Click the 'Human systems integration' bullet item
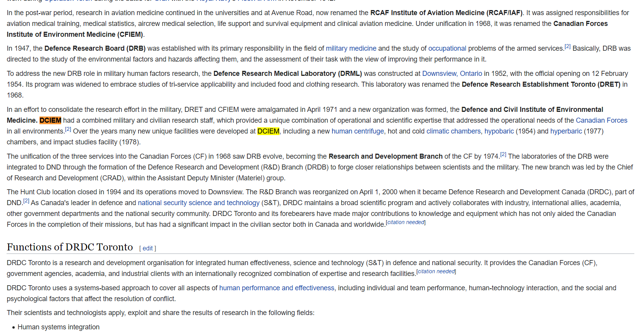Image resolution: width=644 pixels, height=334 pixels. click(x=58, y=327)
